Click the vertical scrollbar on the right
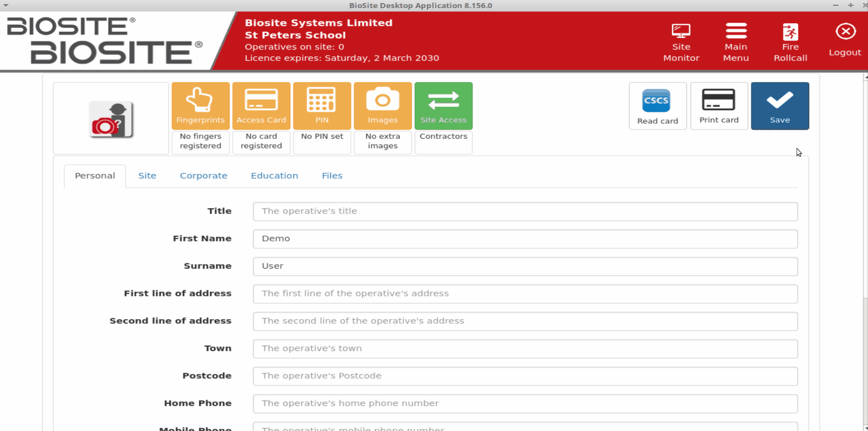The width and height of the screenshot is (868, 431). [x=865, y=252]
